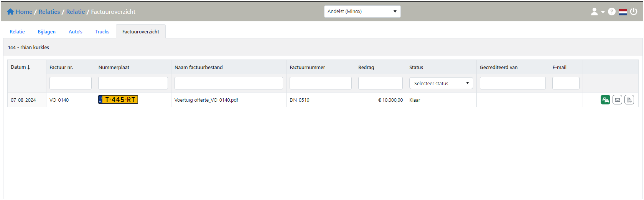644x200 pixels.
Task: Click the Relatie breadcrumb link
Action: tap(76, 12)
